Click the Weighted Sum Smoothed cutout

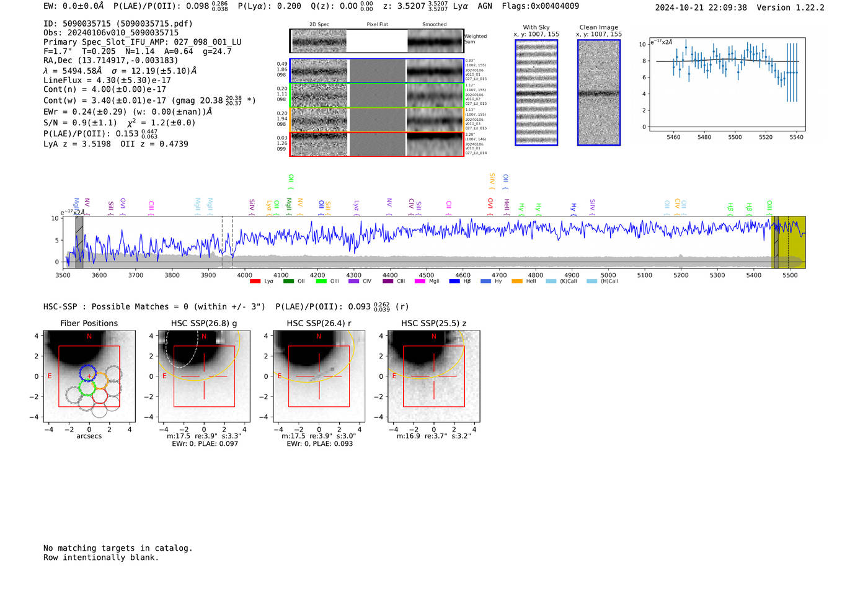tap(435, 41)
